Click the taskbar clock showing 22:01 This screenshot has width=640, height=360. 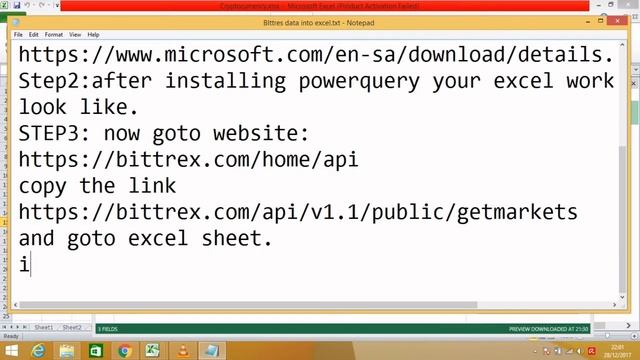click(618, 351)
